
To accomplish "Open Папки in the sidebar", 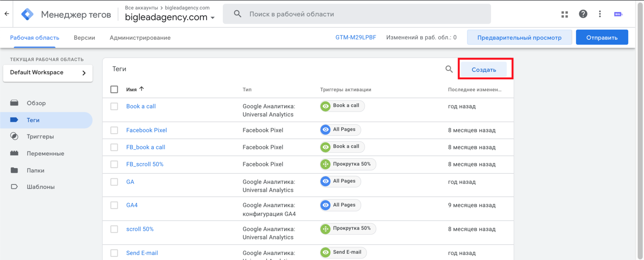I will pyautogui.click(x=35, y=170).
